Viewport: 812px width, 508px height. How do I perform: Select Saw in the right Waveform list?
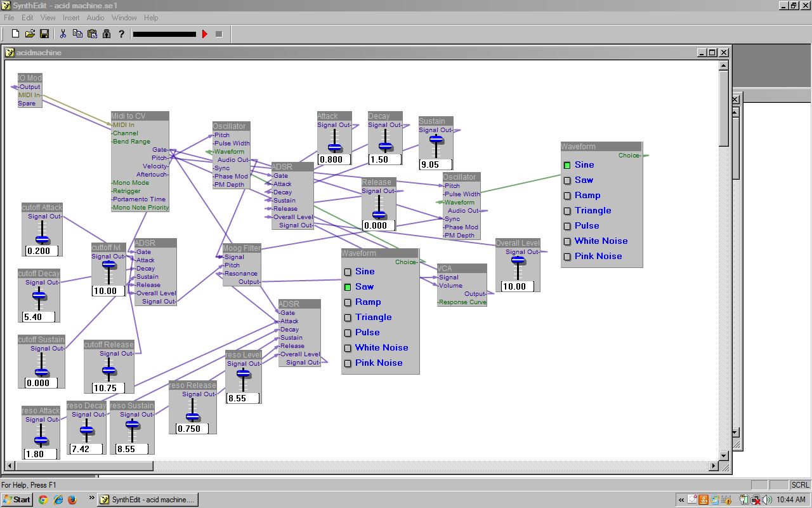pyautogui.click(x=578, y=180)
